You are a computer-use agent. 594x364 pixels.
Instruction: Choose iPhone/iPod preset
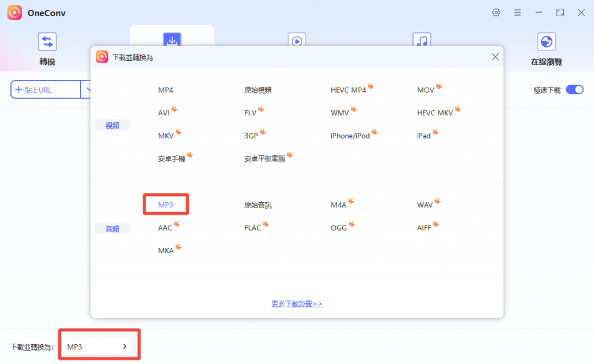click(350, 136)
